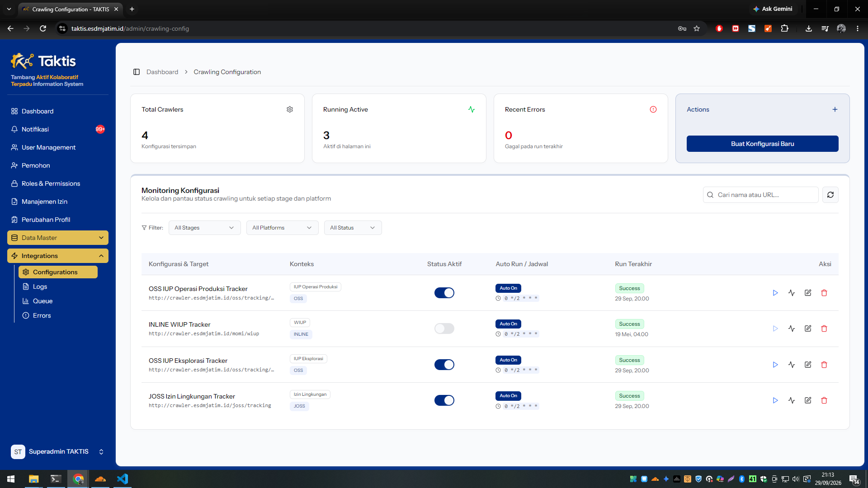Click Success badge of JOSS Izin Lingkungan Tracker
This screenshot has height=488, width=868.
point(629,396)
